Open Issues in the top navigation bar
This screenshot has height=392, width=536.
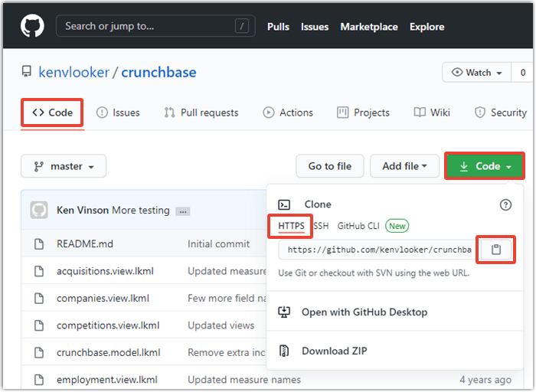[x=315, y=27]
